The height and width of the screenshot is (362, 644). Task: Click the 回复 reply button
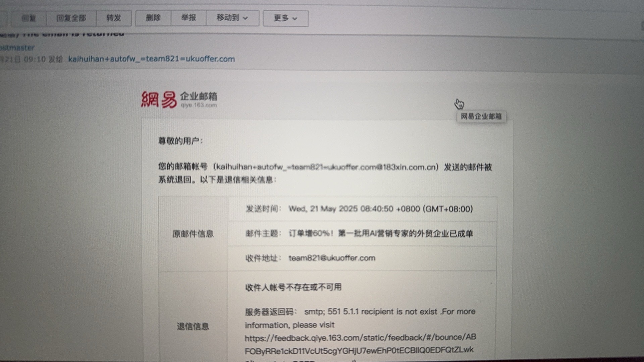[29, 18]
